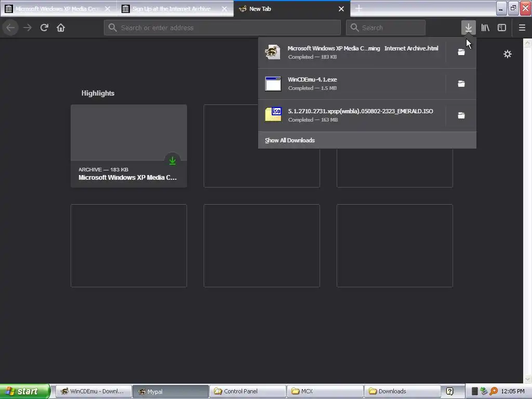Close the Sign Up at Internet Archive tab
This screenshot has height=399, width=532.
224,9
